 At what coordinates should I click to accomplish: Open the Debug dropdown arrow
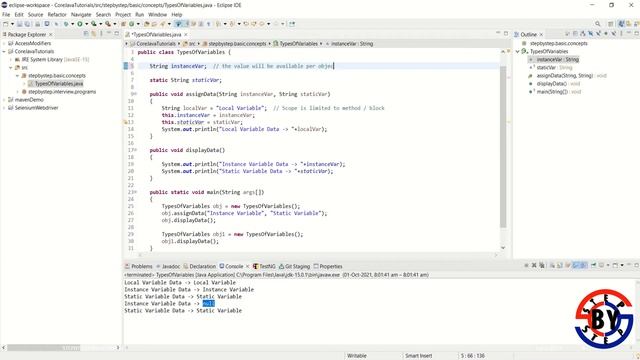[72, 24]
